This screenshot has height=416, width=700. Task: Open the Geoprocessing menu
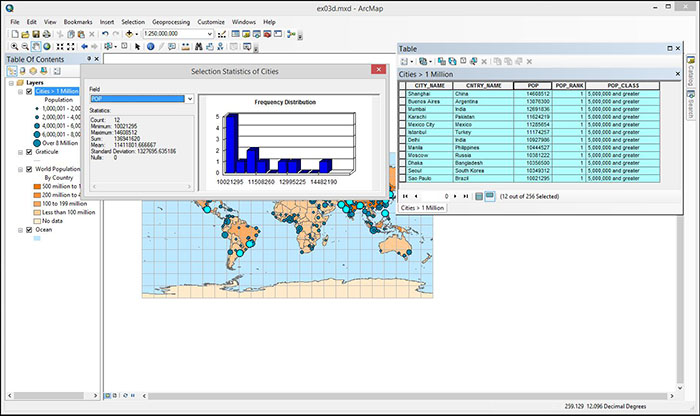(x=171, y=22)
